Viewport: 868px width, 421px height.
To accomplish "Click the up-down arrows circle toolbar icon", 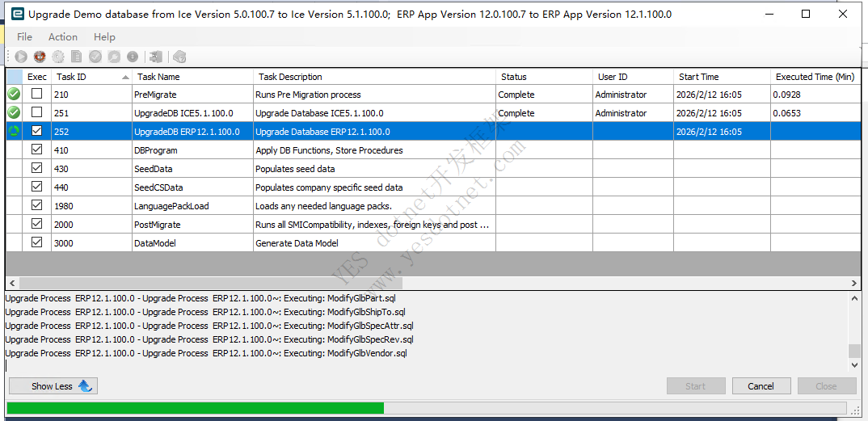I will (133, 56).
